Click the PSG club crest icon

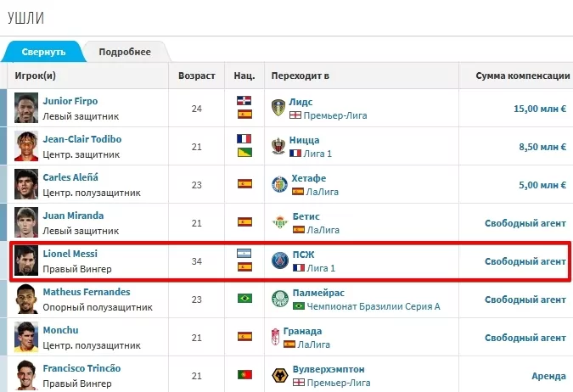click(x=278, y=260)
